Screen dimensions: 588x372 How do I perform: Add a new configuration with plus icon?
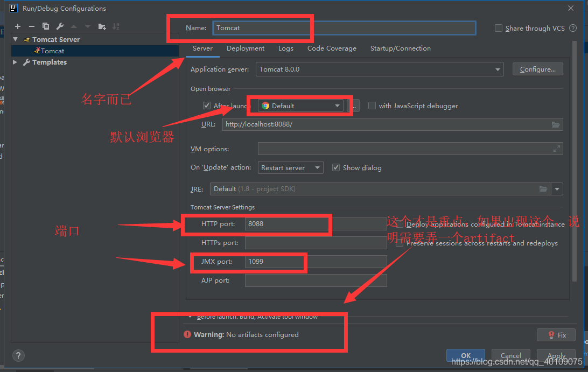pos(18,26)
